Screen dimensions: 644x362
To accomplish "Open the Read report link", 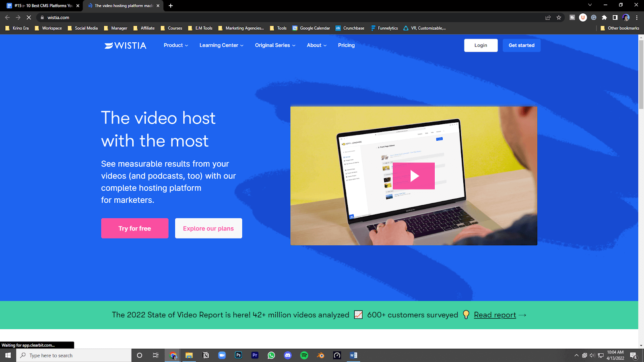I will pyautogui.click(x=495, y=315).
